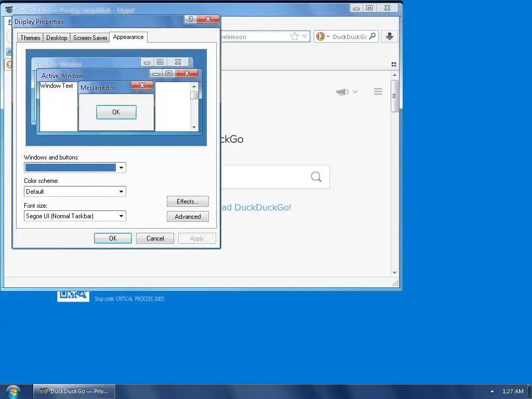Open the downloads arrow button
This screenshot has width=532, height=399.
(390, 36)
